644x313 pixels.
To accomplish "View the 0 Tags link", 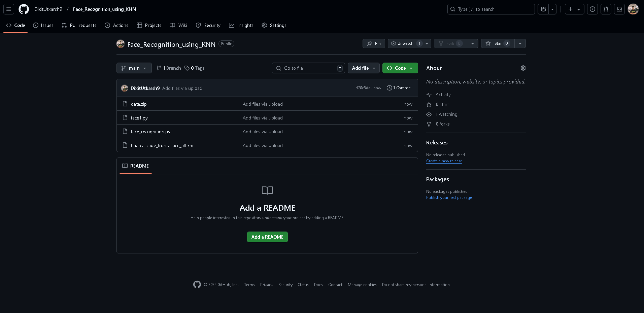I will pyautogui.click(x=195, y=68).
